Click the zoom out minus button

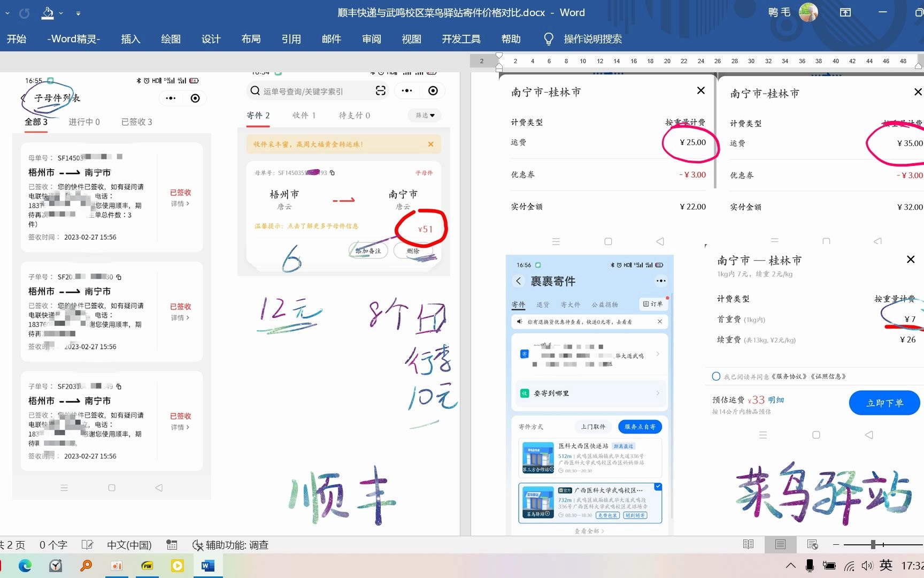836,545
